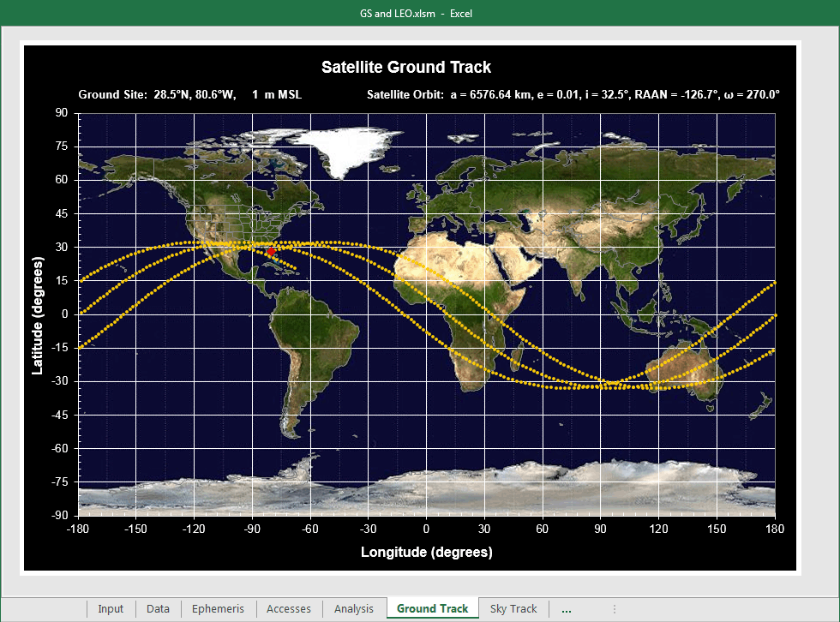Screen dimensions: 840x622
Task: Switch to the Data sheet tab
Action: click(x=158, y=609)
